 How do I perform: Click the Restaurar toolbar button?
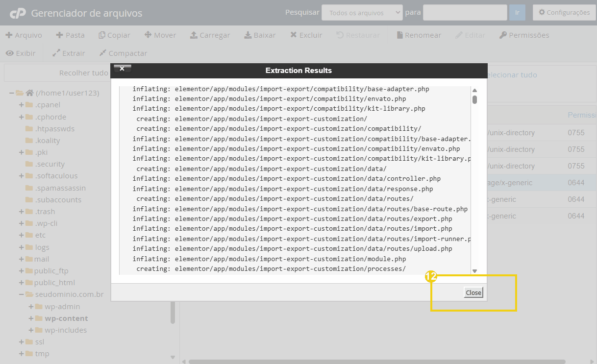point(358,35)
